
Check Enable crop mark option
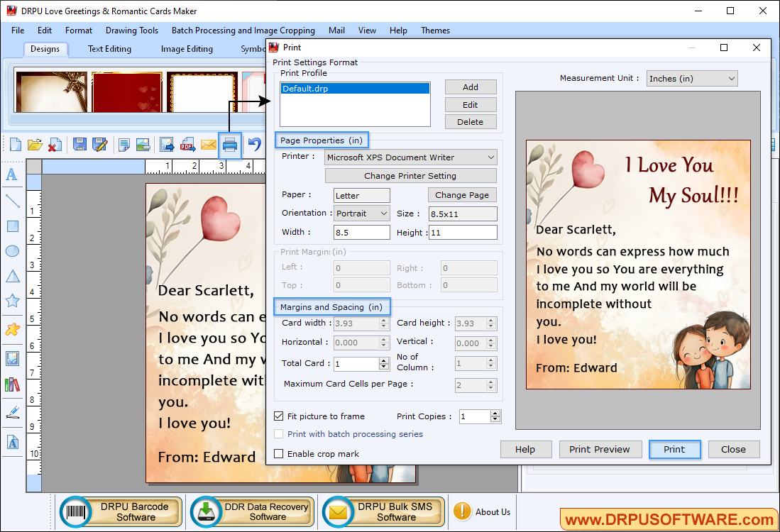tap(278, 453)
